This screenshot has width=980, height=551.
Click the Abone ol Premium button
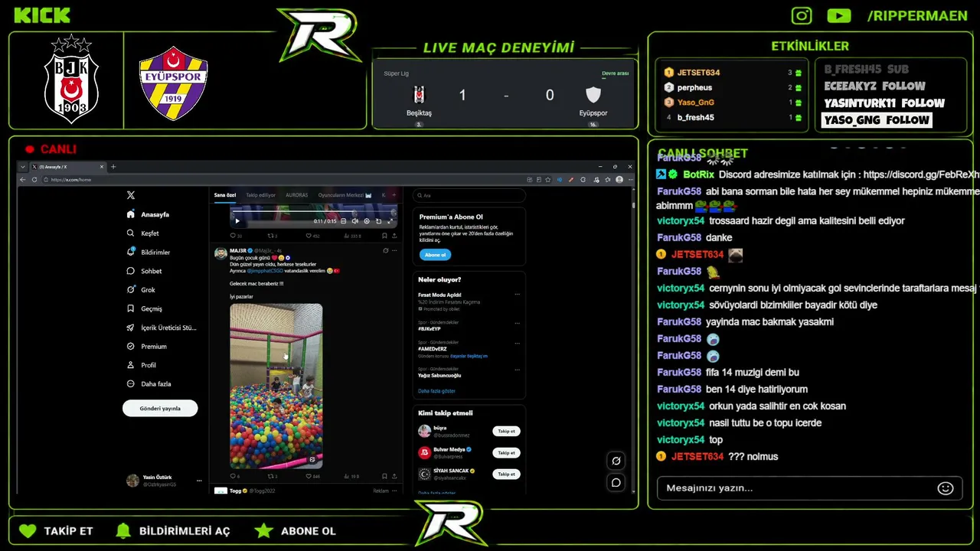coord(435,255)
